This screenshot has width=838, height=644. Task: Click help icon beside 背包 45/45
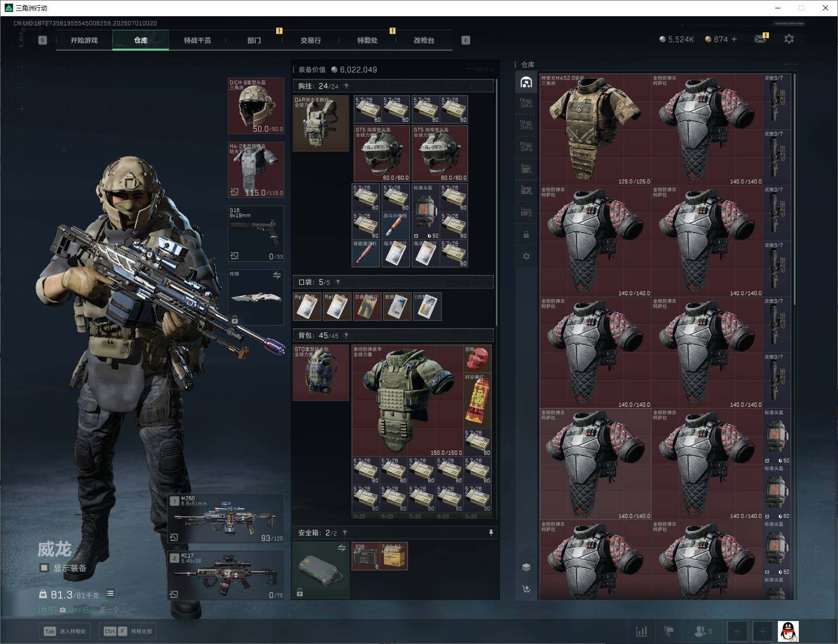tap(346, 336)
